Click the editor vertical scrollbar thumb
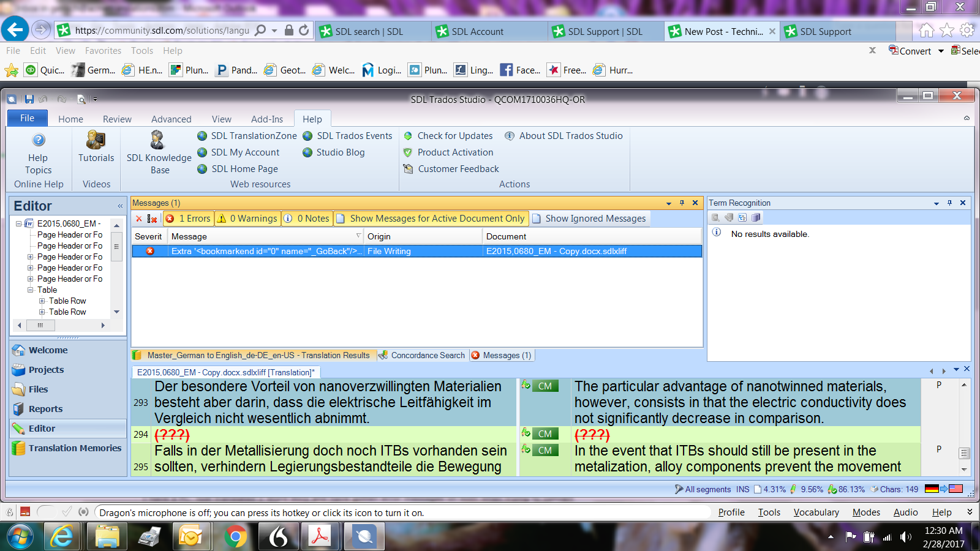The image size is (980, 551). [964, 453]
